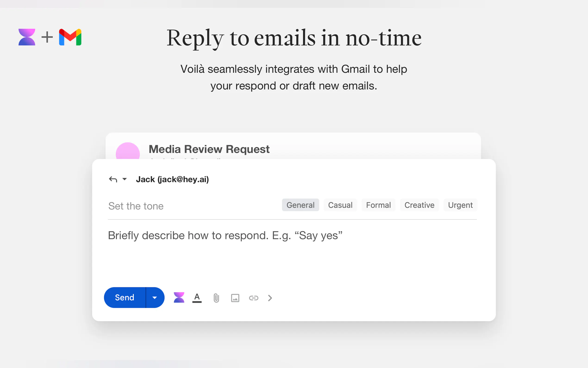
Task: Choose the Creative tone option
Action: 419,205
